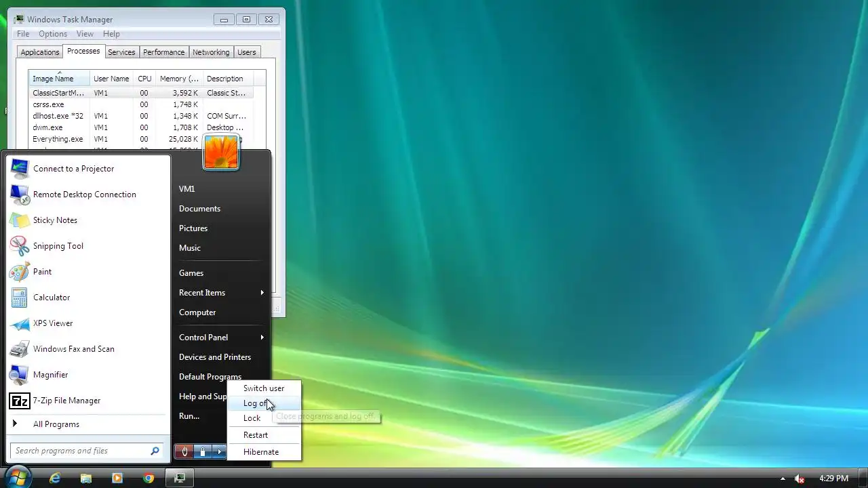Switch to Performance tab
868x488 pixels.
tap(163, 52)
